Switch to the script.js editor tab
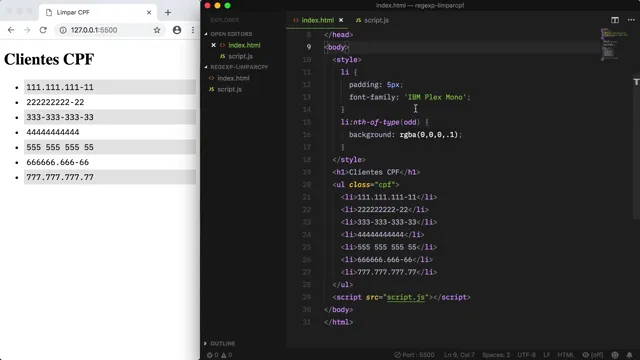This screenshot has width=640, height=360. (x=372, y=20)
